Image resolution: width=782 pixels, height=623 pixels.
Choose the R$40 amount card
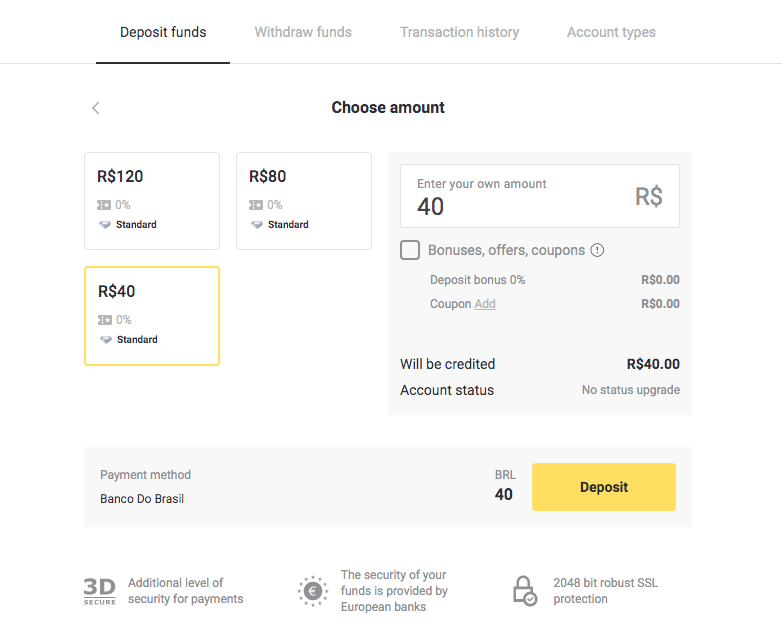click(152, 315)
